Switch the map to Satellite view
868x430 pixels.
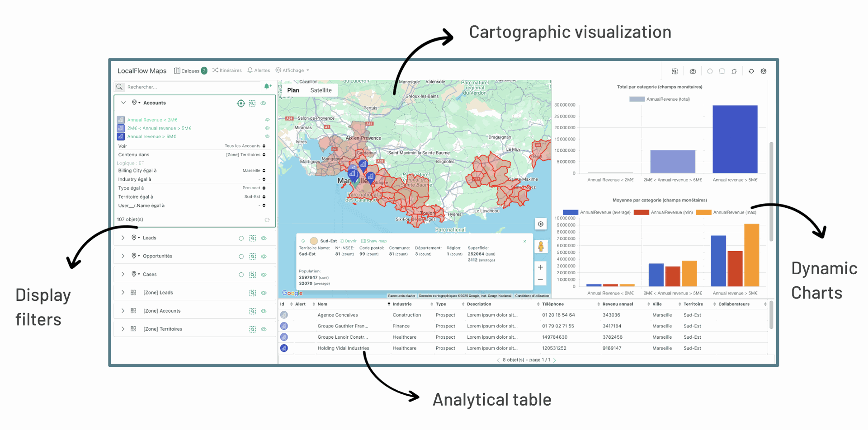click(321, 90)
